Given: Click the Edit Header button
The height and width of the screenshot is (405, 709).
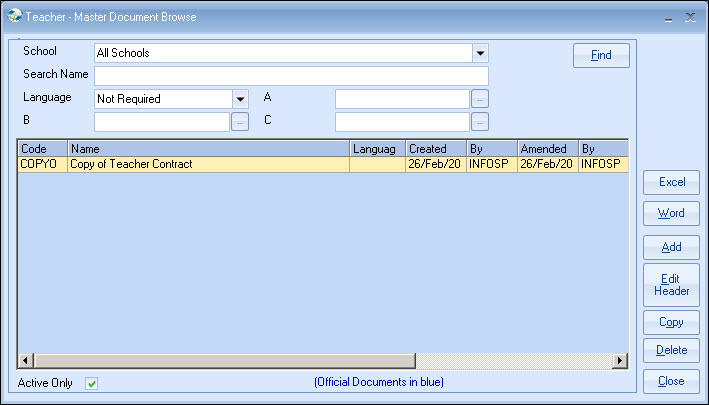Looking at the screenshot, I should click(x=671, y=285).
